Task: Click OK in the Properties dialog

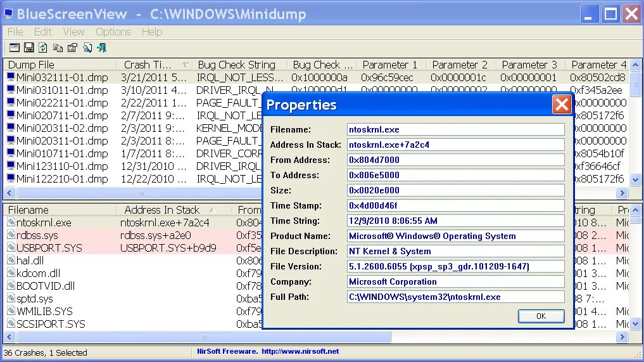Action: point(541,316)
